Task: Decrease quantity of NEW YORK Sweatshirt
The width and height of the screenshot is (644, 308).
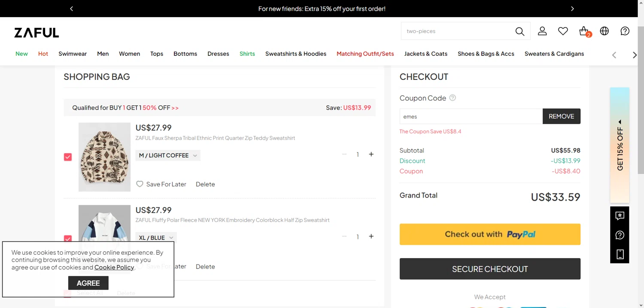Action: tap(344, 236)
